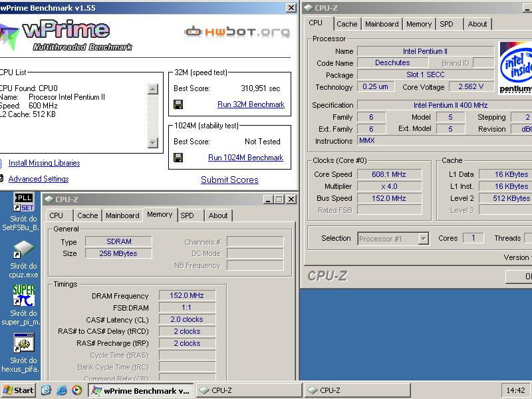Close the wPrime Benchmark window
The image size is (532, 399).
[291, 8]
